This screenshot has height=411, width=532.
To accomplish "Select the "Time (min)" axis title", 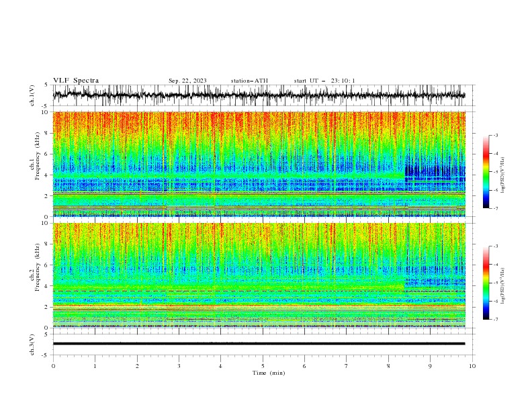I will [269, 373].
